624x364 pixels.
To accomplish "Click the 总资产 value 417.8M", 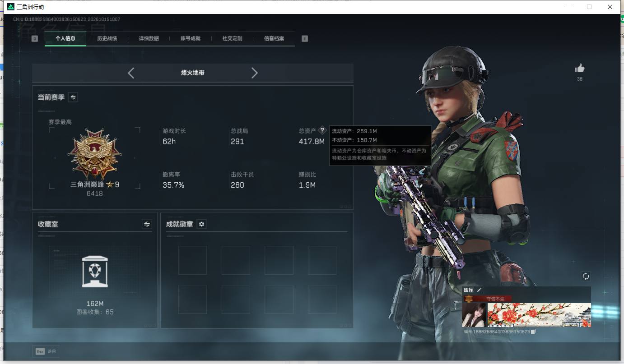I will click(312, 142).
